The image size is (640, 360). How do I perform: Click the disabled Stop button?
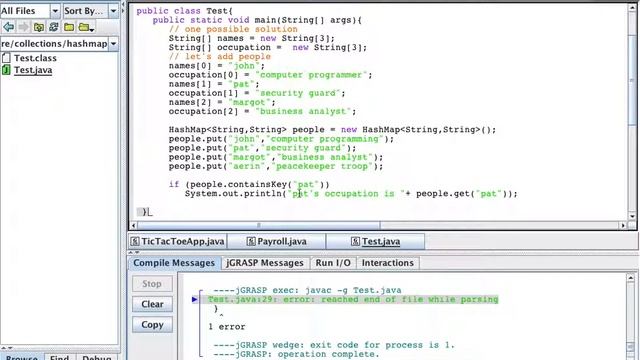[152, 284]
